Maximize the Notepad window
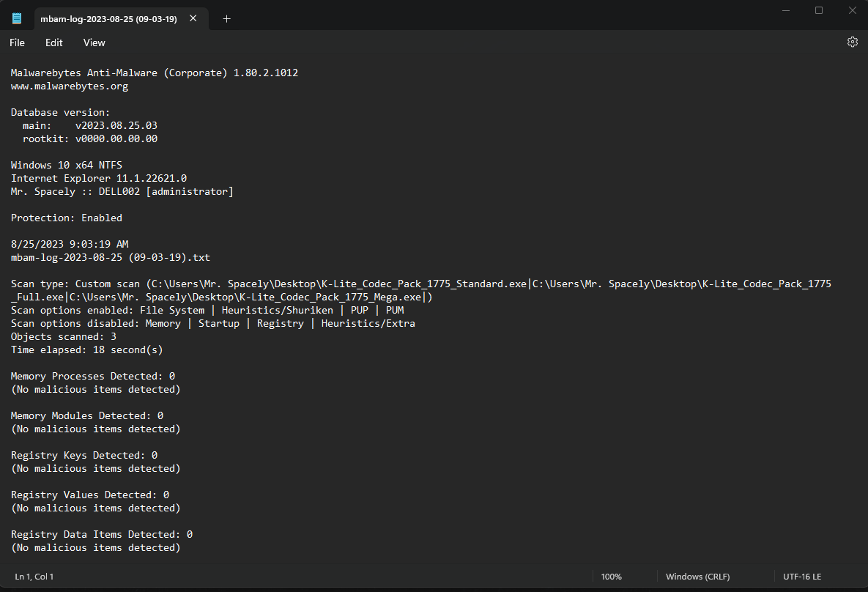The width and height of the screenshot is (868, 592). tap(819, 10)
